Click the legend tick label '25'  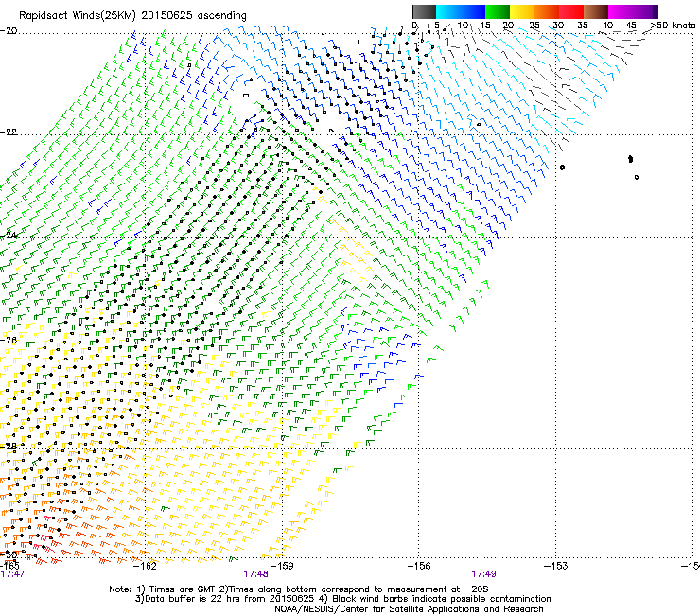click(x=534, y=26)
